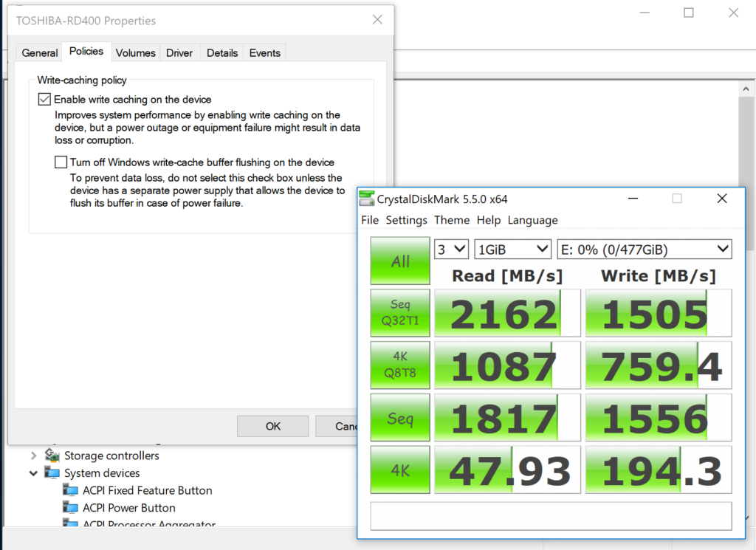Image resolution: width=756 pixels, height=550 pixels.
Task: Open the target drive dropdown showing E:
Action: click(x=644, y=249)
